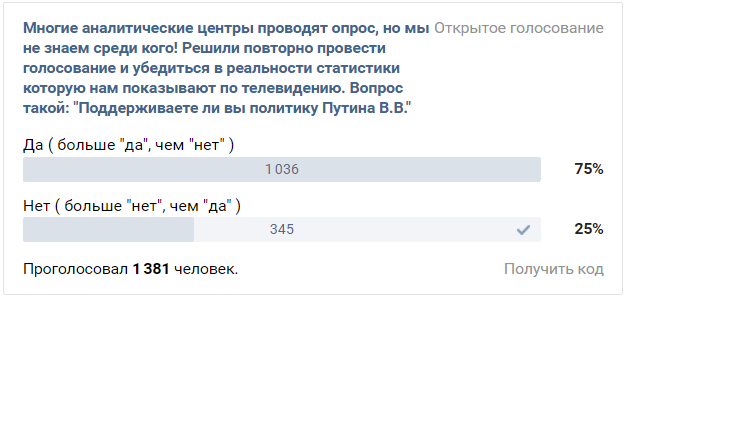Screen dimensions: 748x425
Task: Select the Да bar showing 1 036 votes
Action: 282,169
